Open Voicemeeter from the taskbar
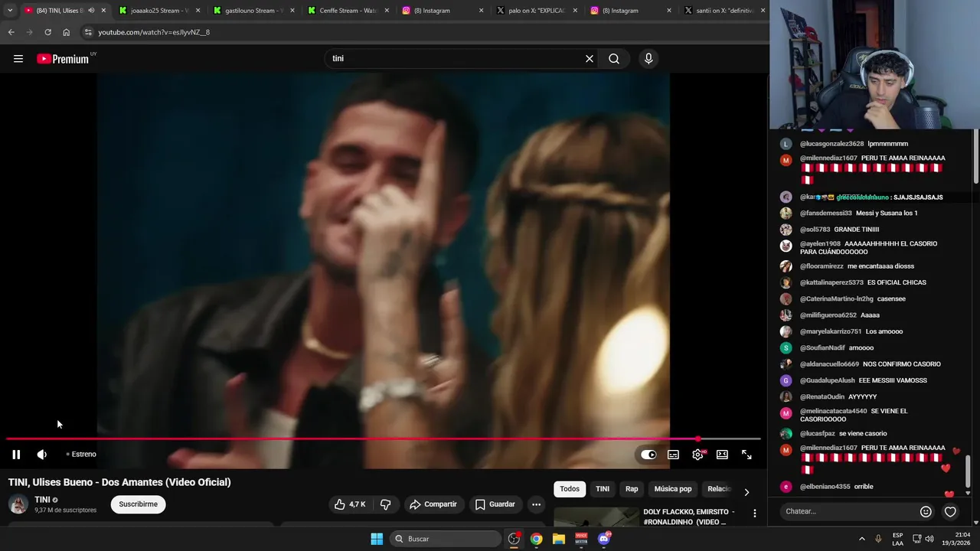The width and height of the screenshot is (980, 551). pos(581,539)
